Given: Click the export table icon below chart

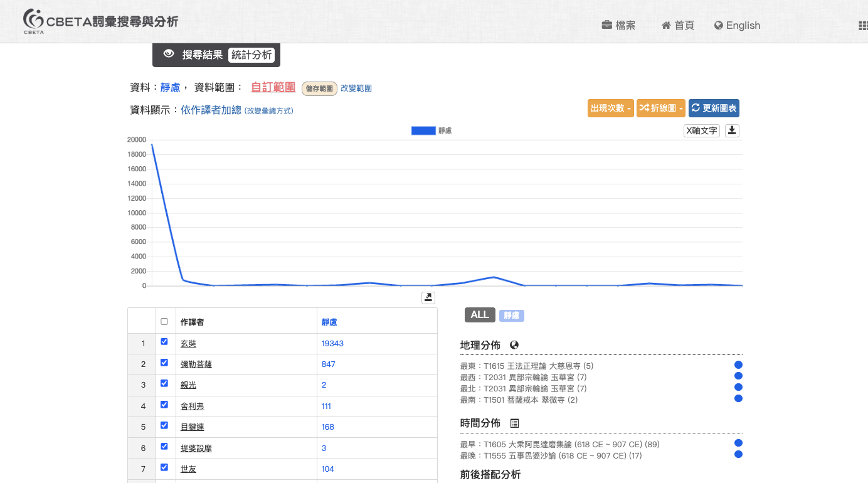Looking at the screenshot, I should coord(428,297).
